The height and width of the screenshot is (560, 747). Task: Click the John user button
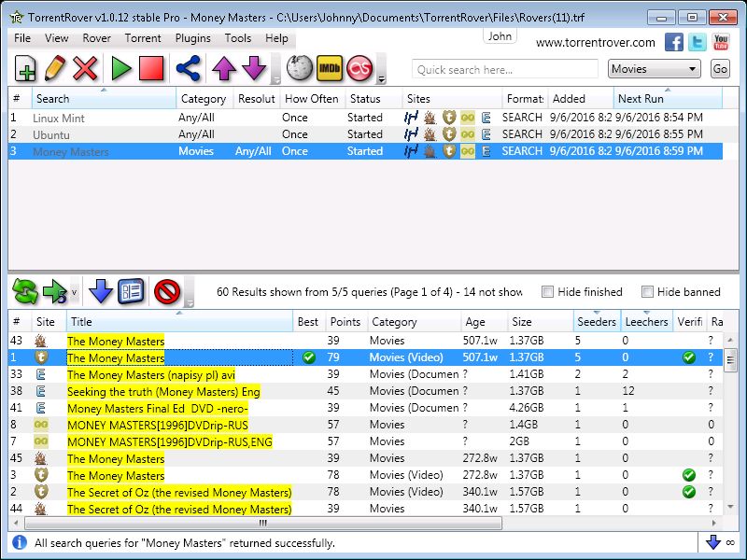pos(500,36)
